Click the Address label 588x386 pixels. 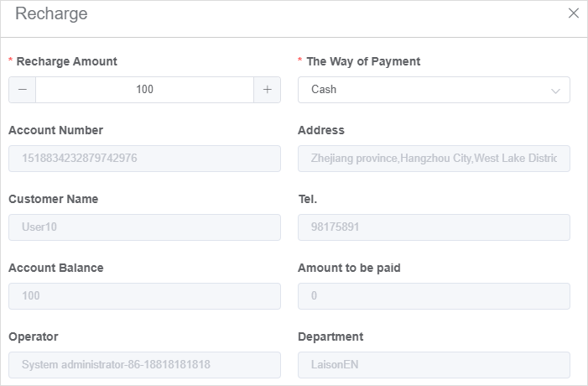point(321,130)
